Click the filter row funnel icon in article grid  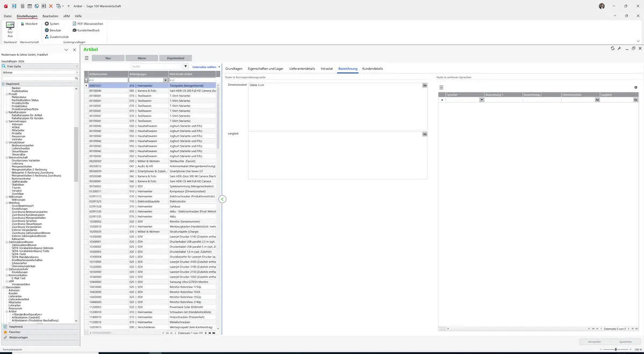[86, 80]
